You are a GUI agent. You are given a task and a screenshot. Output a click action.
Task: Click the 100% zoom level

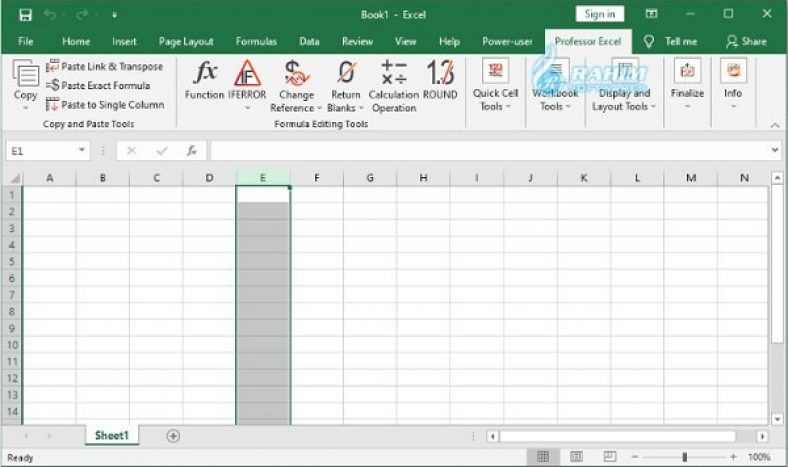click(x=759, y=457)
